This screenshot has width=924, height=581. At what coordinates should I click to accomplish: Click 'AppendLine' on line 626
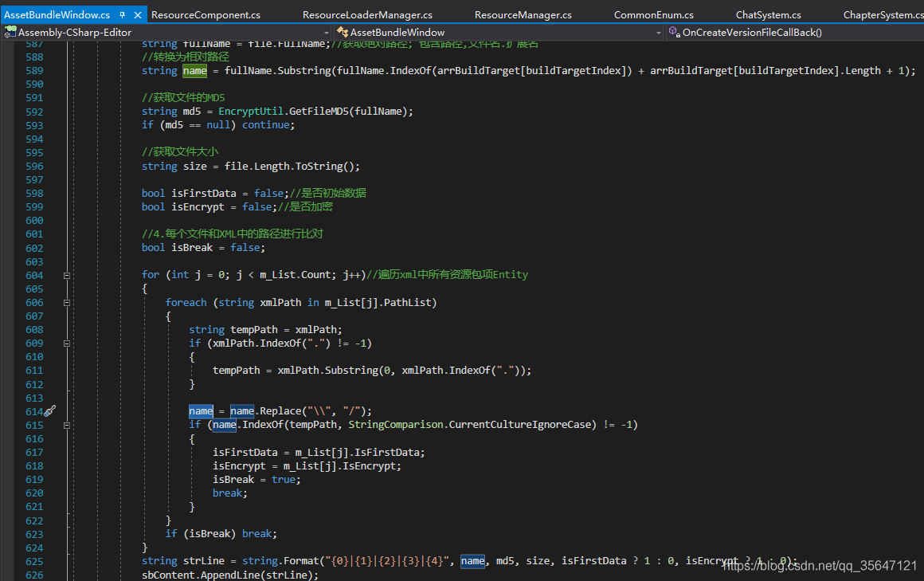(x=230, y=575)
